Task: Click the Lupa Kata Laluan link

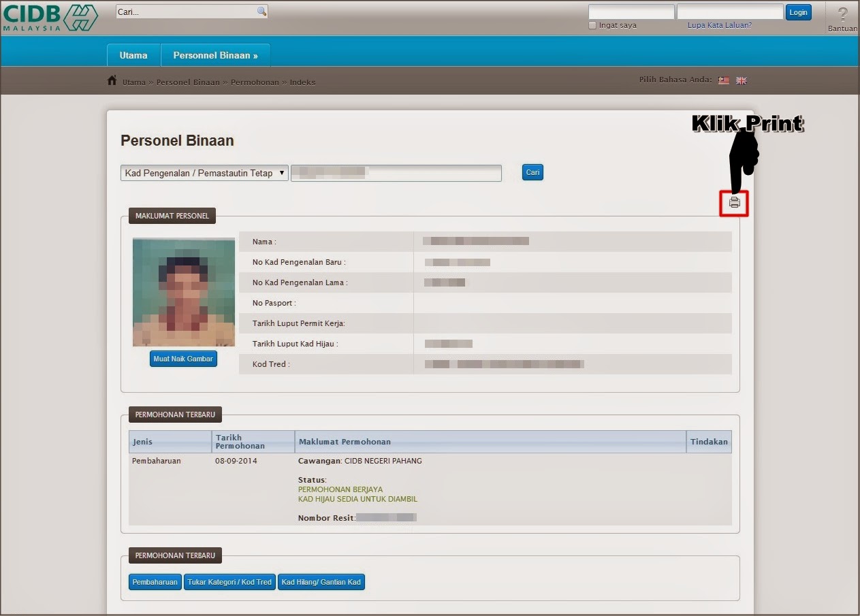Action: 719,25
